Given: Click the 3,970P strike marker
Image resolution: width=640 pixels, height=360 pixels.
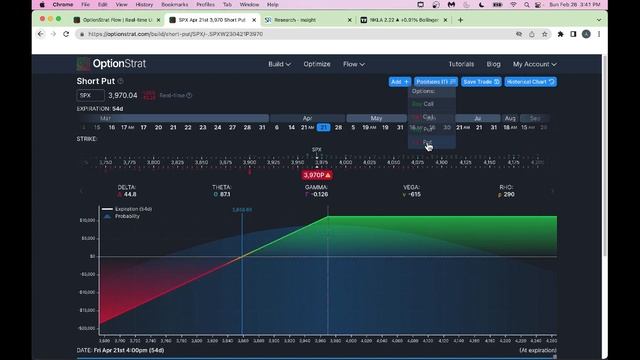Looking at the screenshot, I should pos(317,175).
